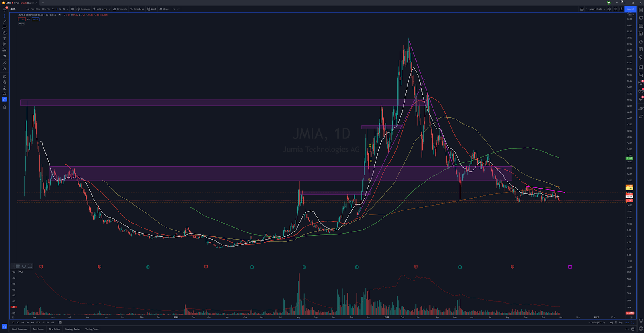This screenshot has height=333, width=644.
Task: Enter fullscreen mode
Action: click(615, 9)
